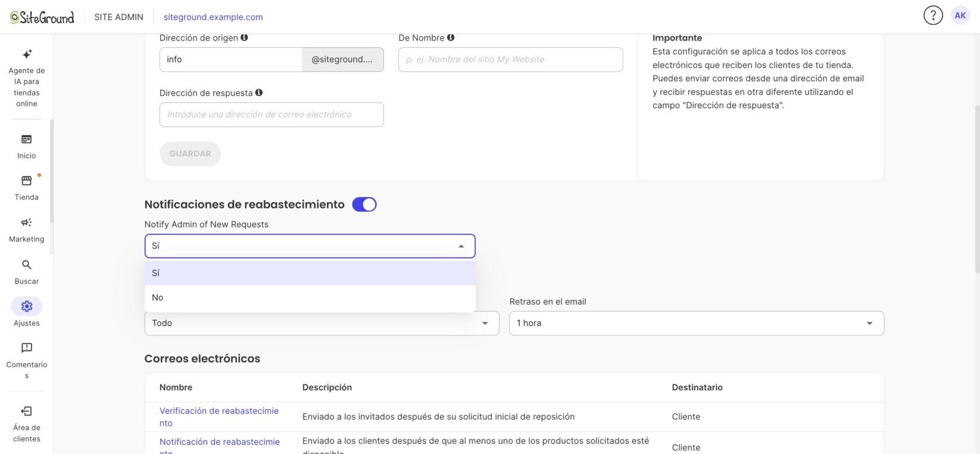Open the Ajustes gear icon
Screen dimensions: 980x454
pos(27,306)
